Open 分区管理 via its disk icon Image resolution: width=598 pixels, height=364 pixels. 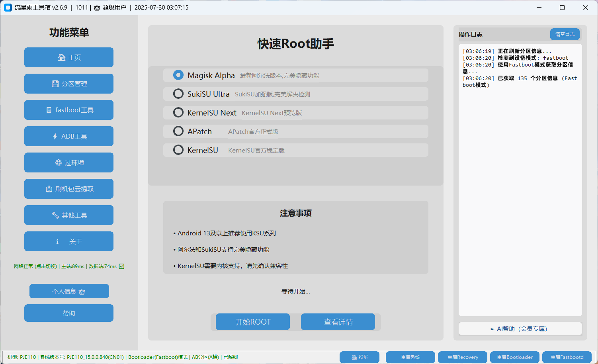pos(55,84)
